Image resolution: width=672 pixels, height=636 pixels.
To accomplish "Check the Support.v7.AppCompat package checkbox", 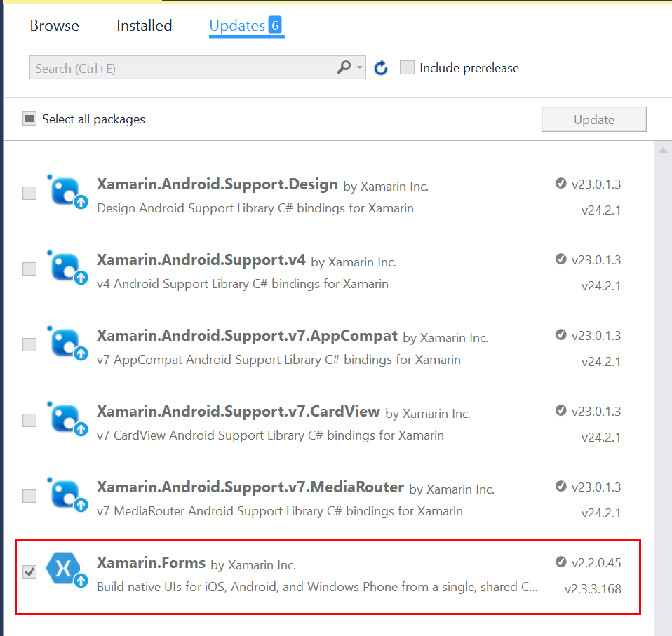I will coord(29,344).
